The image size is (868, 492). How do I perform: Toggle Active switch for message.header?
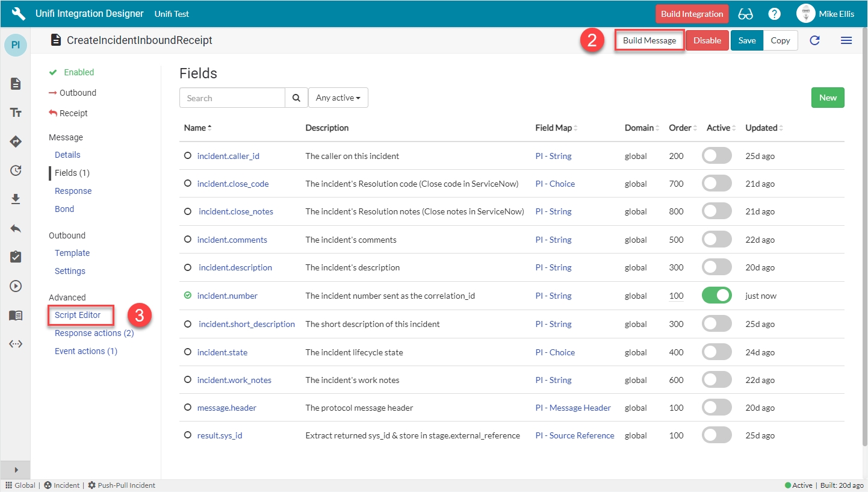pos(716,408)
